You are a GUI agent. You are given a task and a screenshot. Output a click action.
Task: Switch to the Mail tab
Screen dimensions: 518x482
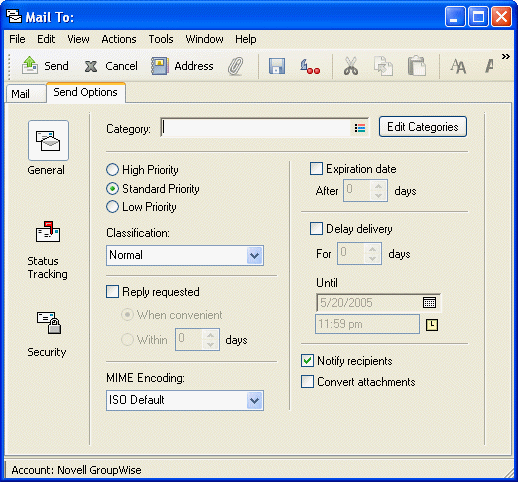(x=26, y=94)
